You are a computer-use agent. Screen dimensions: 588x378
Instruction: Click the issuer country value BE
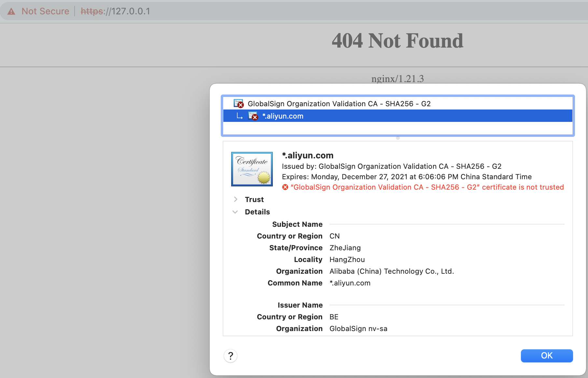pyautogui.click(x=334, y=317)
